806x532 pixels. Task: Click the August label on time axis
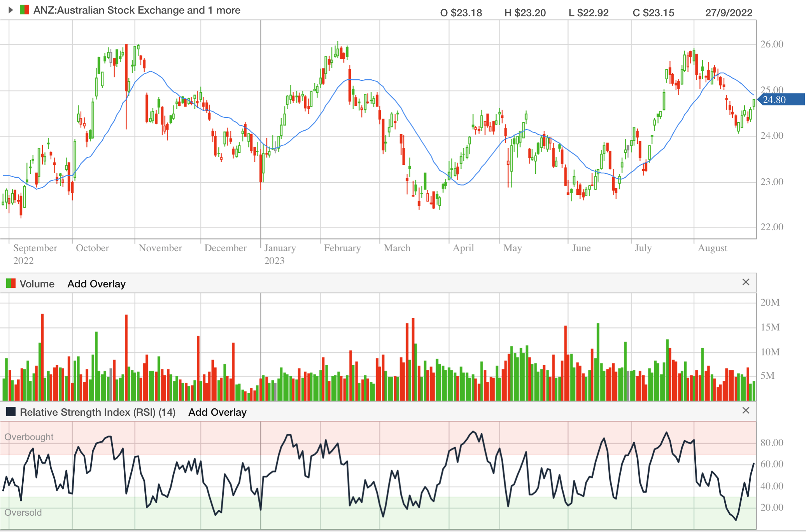click(712, 248)
